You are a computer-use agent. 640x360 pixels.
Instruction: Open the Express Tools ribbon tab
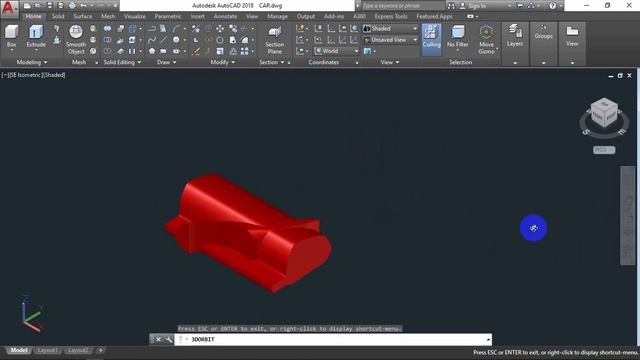tap(391, 16)
